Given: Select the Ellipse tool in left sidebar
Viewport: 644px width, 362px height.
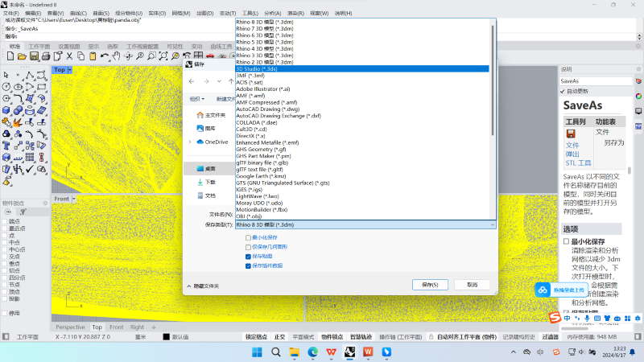Looking at the screenshot, I should click(18, 87).
